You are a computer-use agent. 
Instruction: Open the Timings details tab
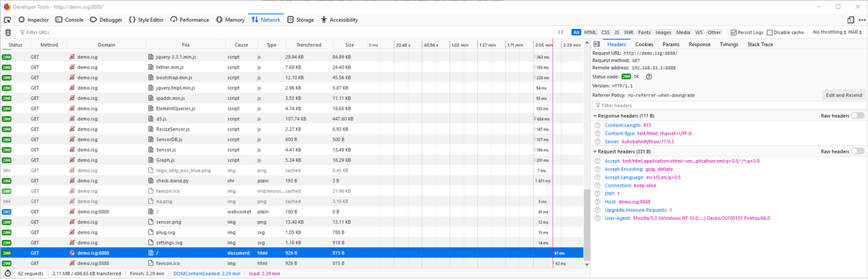pos(728,45)
